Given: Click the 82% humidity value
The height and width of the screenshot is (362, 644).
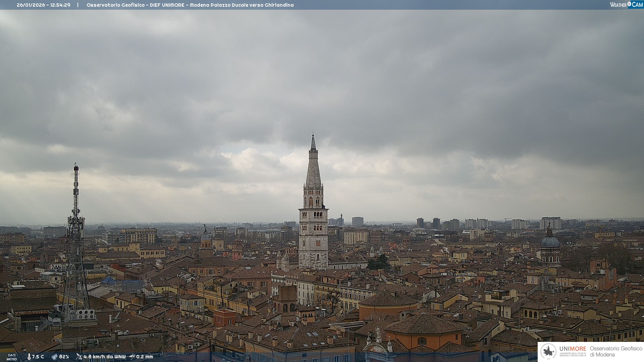Looking at the screenshot, I should click(x=64, y=357).
